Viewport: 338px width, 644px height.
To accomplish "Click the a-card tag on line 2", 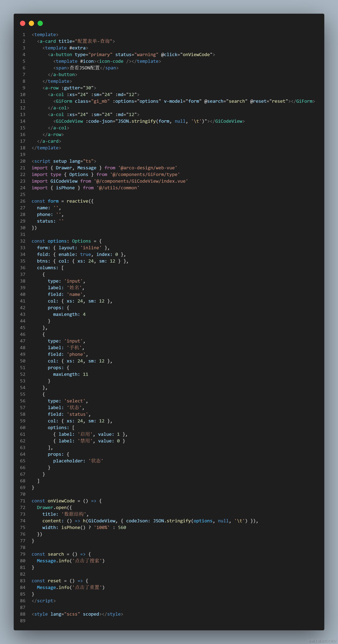I will [48, 41].
